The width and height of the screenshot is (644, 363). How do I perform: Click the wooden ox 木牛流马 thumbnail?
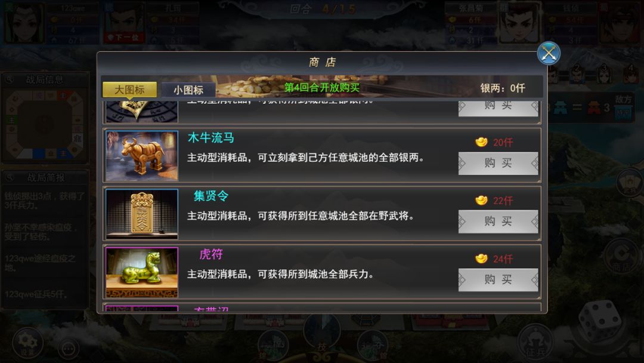(x=142, y=156)
